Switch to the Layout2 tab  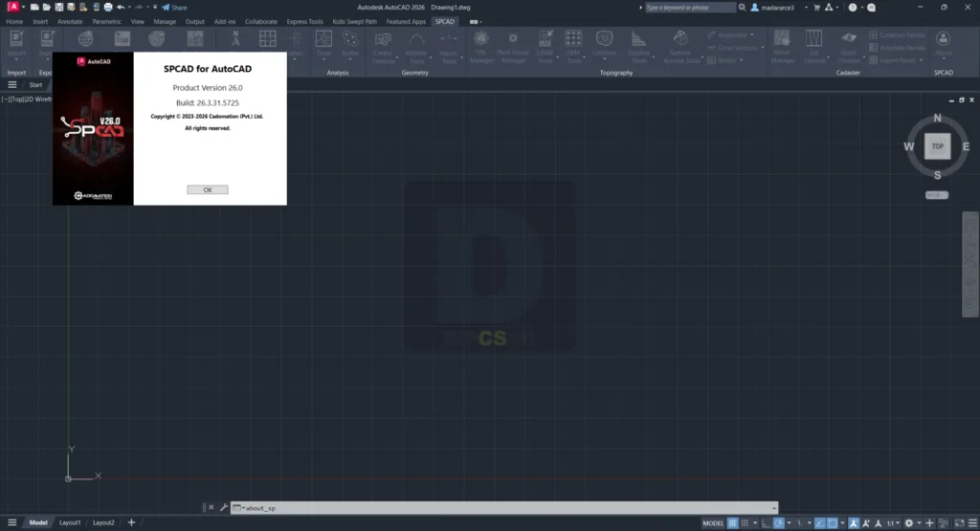pos(103,523)
